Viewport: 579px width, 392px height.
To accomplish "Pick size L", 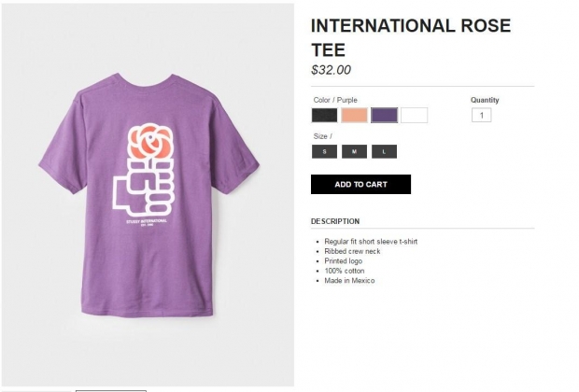I will pyautogui.click(x=384, y=151).
